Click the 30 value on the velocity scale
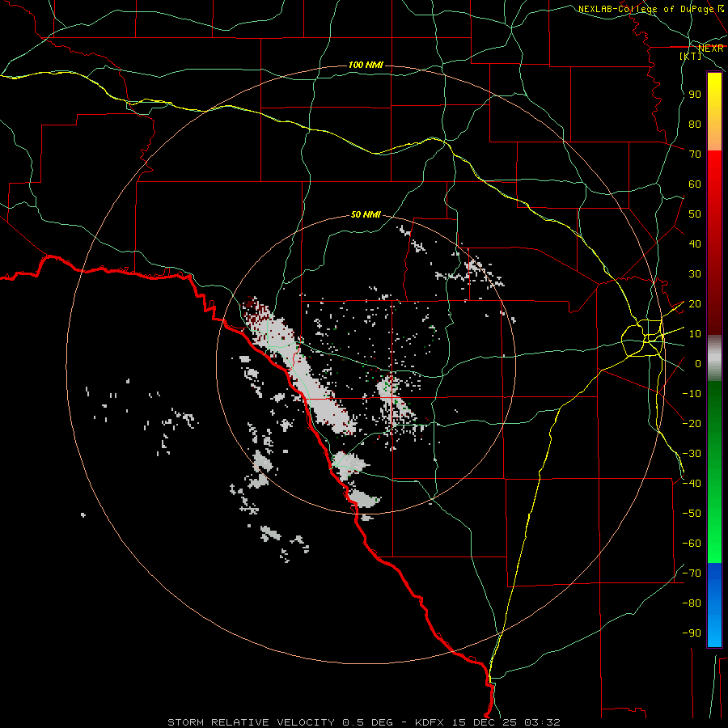 (695, 274)
